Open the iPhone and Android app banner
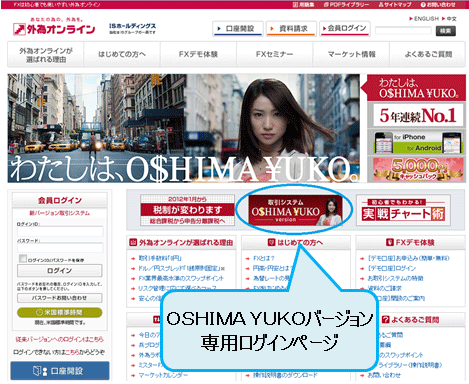Screen dimensions: 469x384 pos(418,142)
